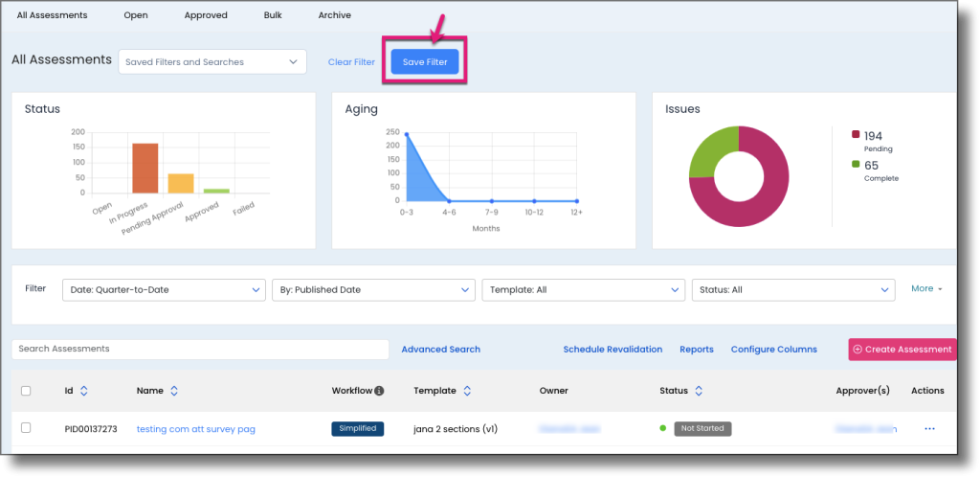Click the Approved bar in Status chart
The width and height of the screenshot is (980, 477).
tap(216, 191)
